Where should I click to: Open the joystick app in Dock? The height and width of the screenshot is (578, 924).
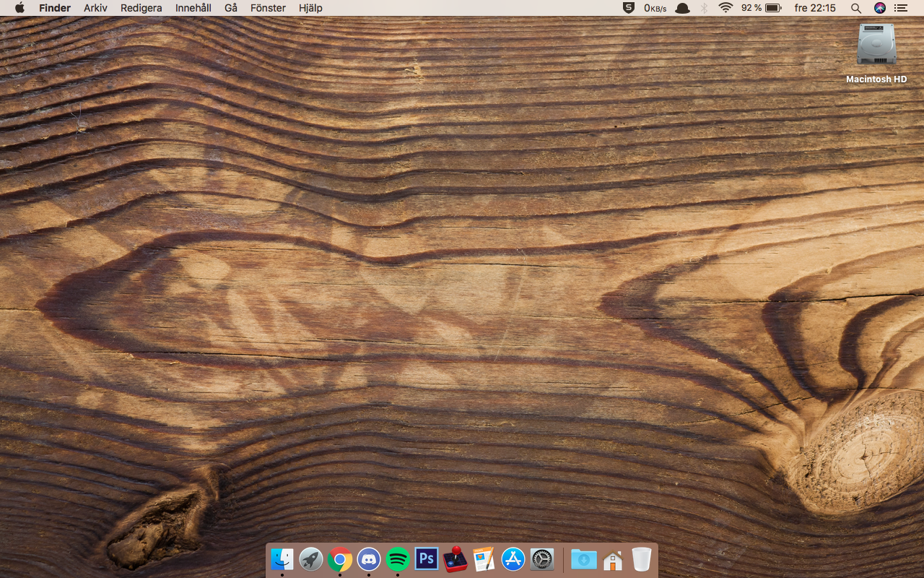(x=456, y=558)
